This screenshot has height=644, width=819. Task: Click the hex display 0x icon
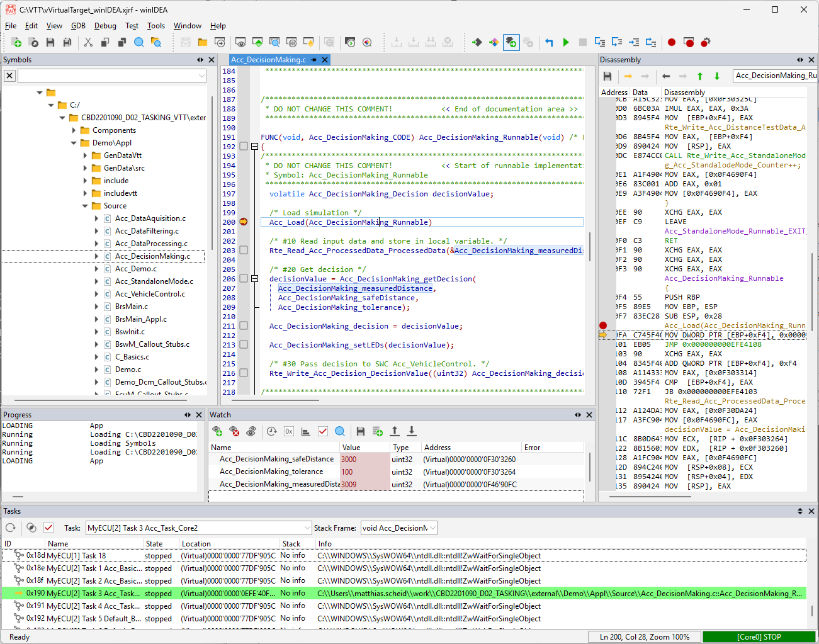pyautogui.click(x=289, y=431)
